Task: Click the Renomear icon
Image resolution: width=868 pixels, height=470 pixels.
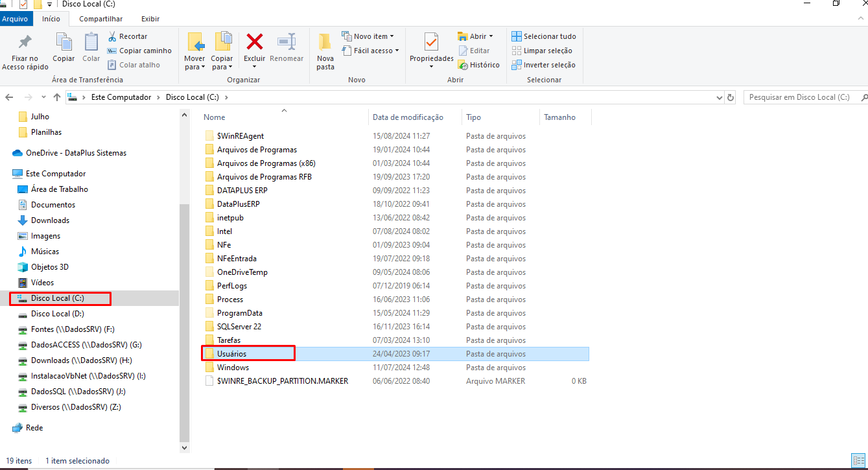Action: pyautogui.click(x=287, y=42)
